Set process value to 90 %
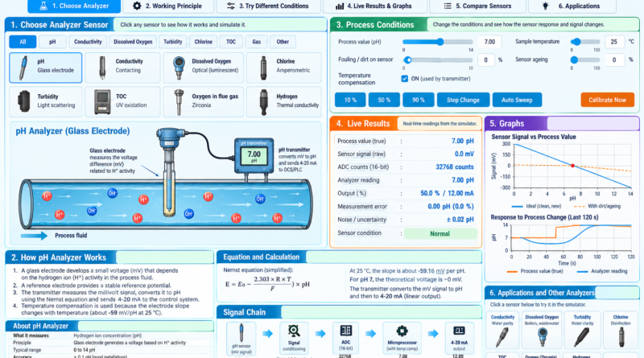644x358 pixels. click(418, 100)
